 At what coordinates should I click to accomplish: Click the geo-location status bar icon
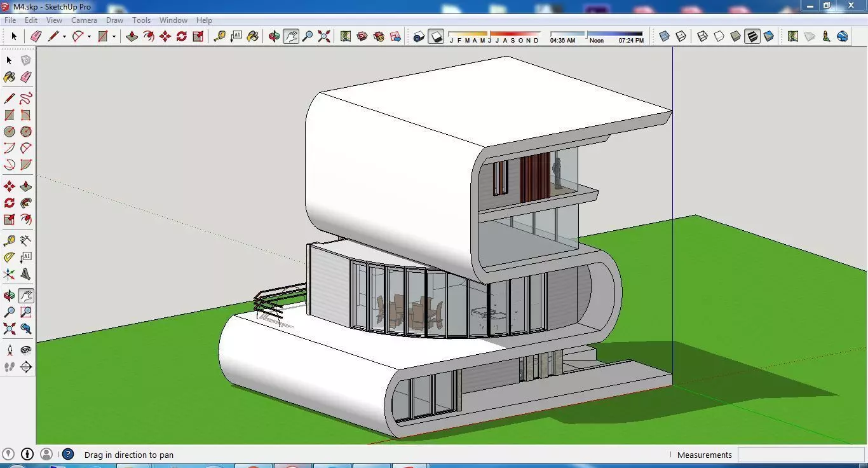(x=9, y=454)
